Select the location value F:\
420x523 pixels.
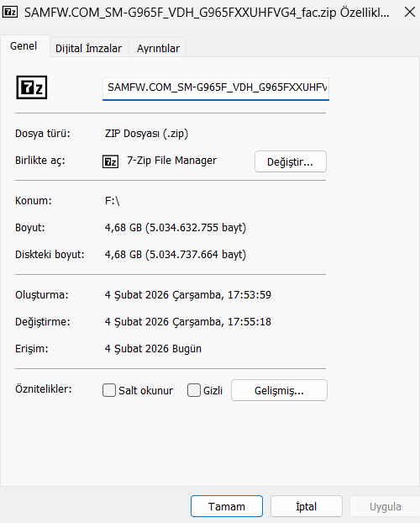[x=112, y=201]
